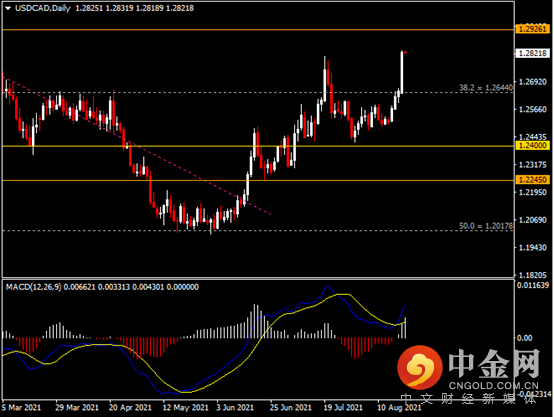Click the tall white latest daily candle
This screenshot has width=554, height=417.
tap(402, 72)
